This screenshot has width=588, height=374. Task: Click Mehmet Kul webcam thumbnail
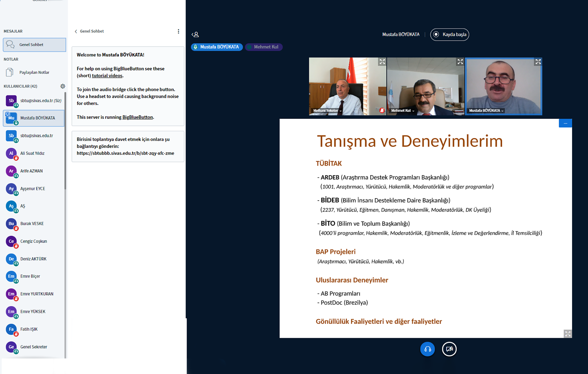(425, 86)
